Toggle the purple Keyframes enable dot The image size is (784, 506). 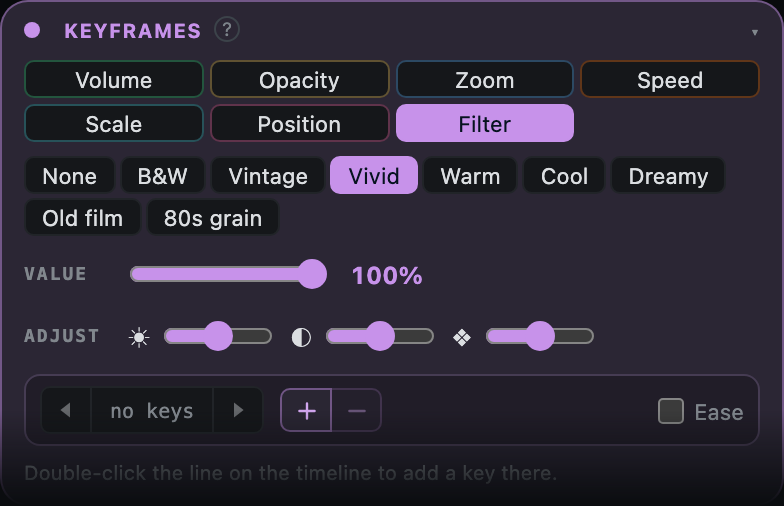(32, 30)
